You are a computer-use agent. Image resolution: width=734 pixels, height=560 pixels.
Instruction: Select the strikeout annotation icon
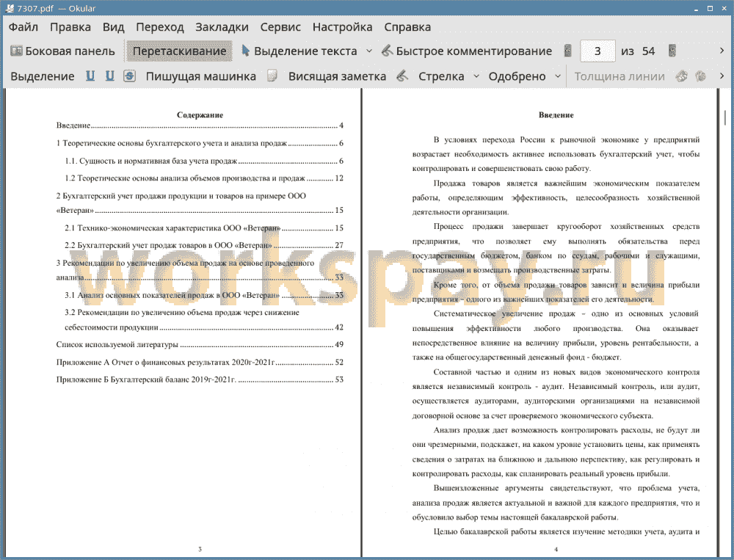(130, 76)
